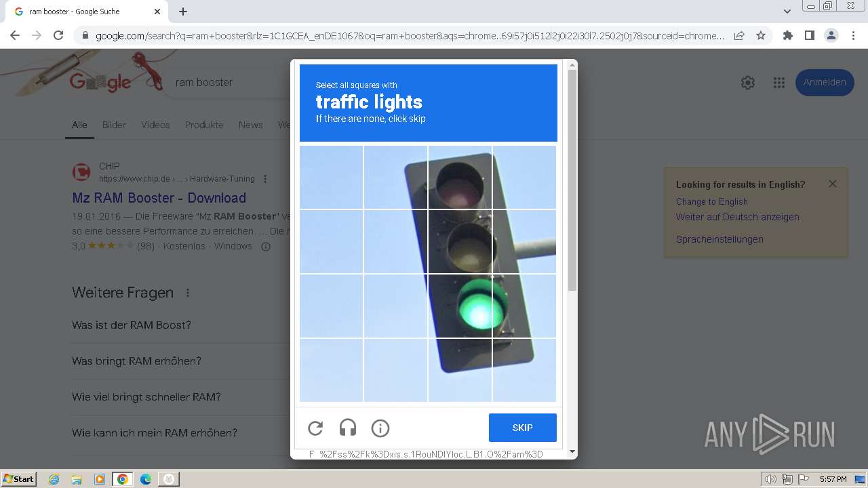Open a new browser tab
The image size is (868, 488).
point(183,12)
